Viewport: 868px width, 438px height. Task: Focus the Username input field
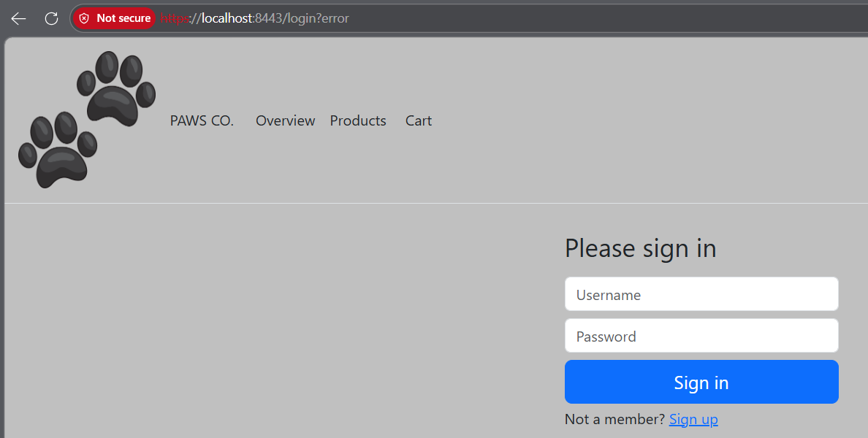(701, 294)
